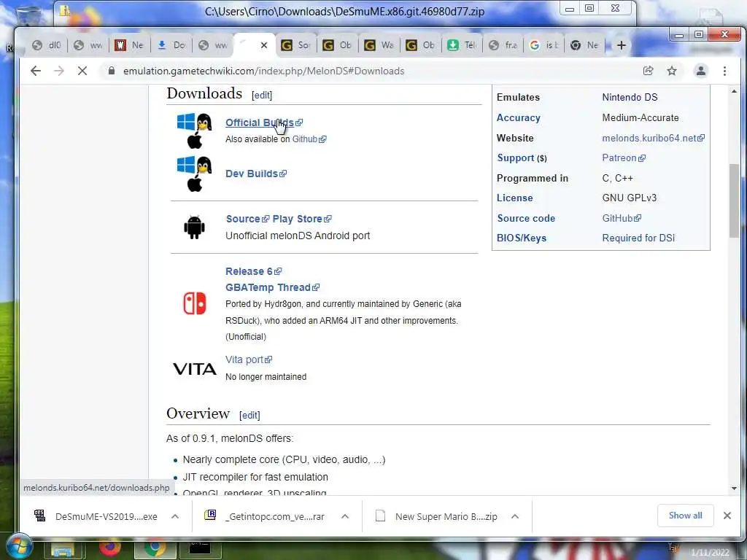
Task: Click the back navigation arrow
Action: (x=36, y=71)
